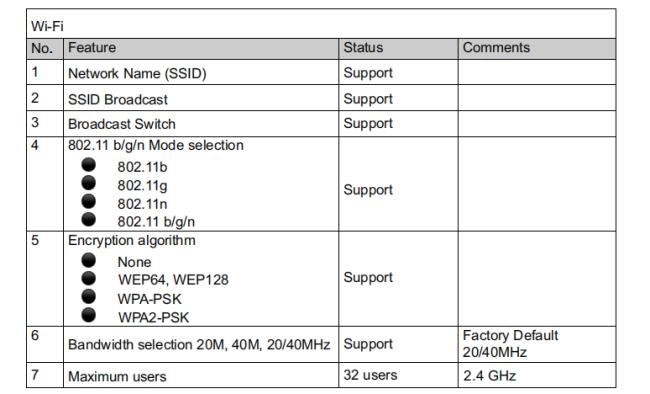Click the bullet next to WPA2-PSK

(88, 315)
